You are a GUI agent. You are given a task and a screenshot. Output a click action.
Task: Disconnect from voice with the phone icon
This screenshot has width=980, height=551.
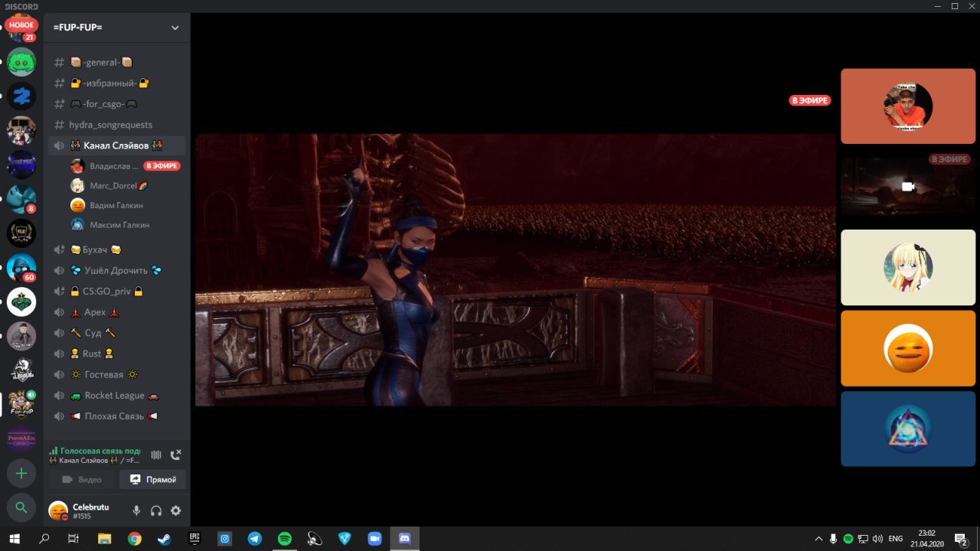coord(176,455)
